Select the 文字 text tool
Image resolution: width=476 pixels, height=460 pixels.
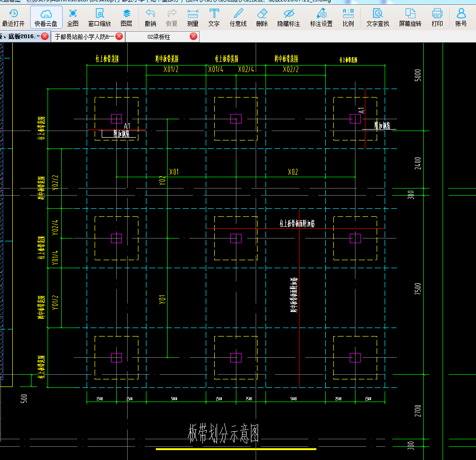coord(214,17)
